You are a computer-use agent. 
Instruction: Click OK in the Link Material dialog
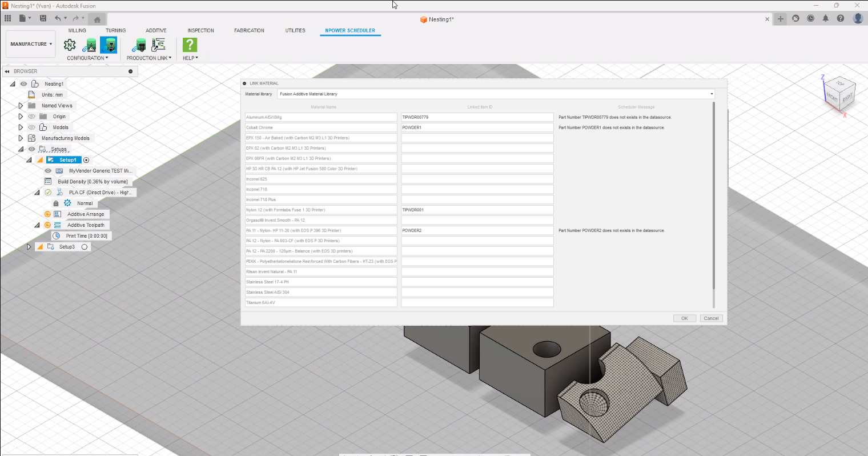click(684, 318)
